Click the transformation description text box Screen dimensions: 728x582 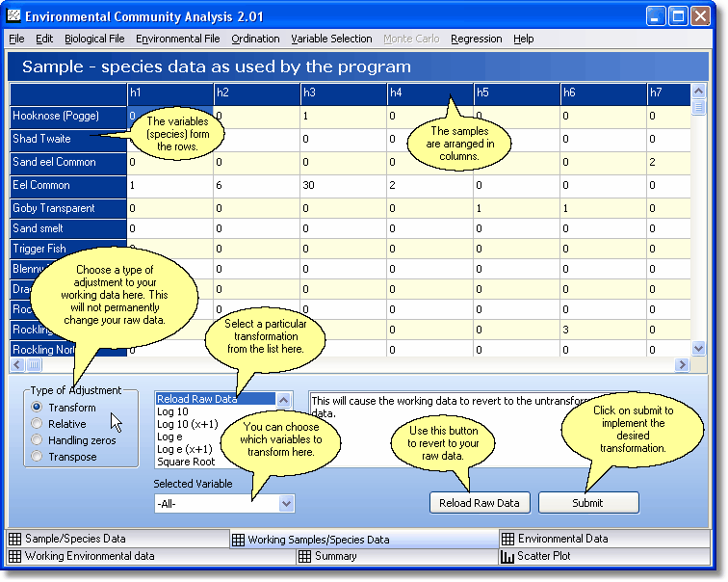[x=474, y=428]
